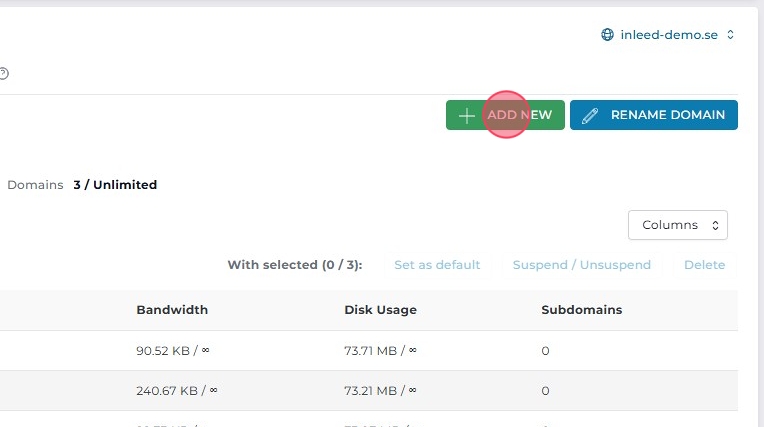
Task: Click the Delete action link
Action: [x=704, y=265]
